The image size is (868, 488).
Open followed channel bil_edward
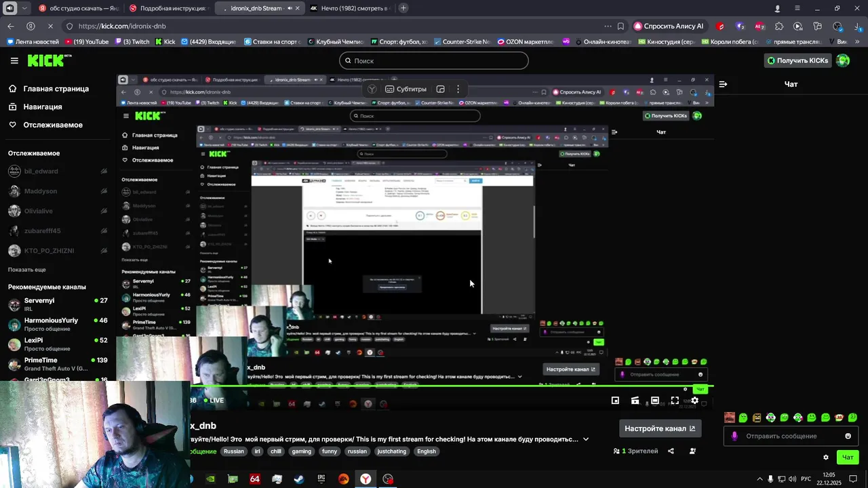[x=58, y=171]
